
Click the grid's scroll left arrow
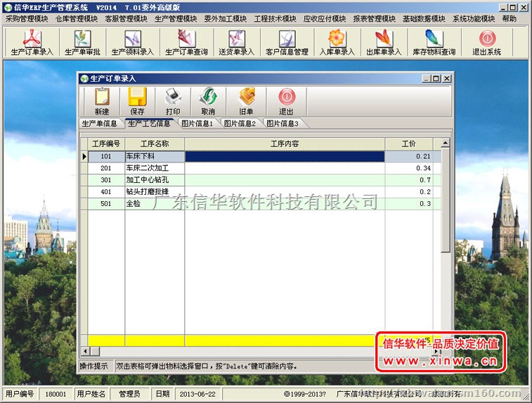tap(85, 351)
